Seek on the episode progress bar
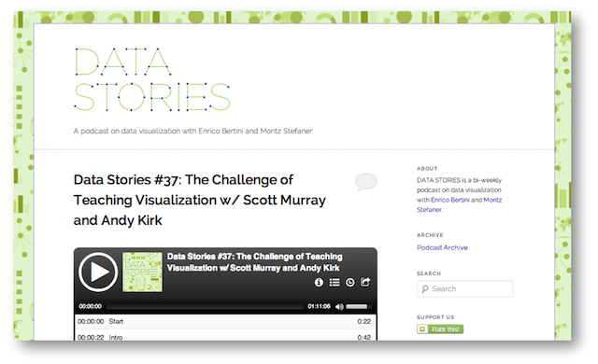Image resolution: width=598 pixels, height=364 pixels. coord(206,306)
